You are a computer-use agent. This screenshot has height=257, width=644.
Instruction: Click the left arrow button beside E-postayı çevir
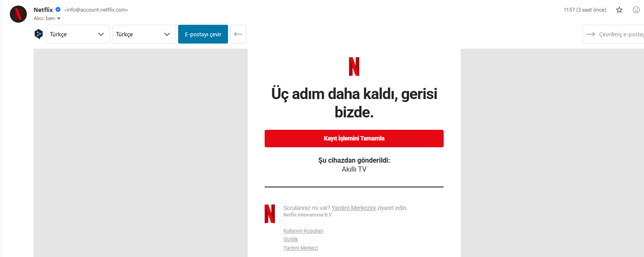(x=238, y=34)
